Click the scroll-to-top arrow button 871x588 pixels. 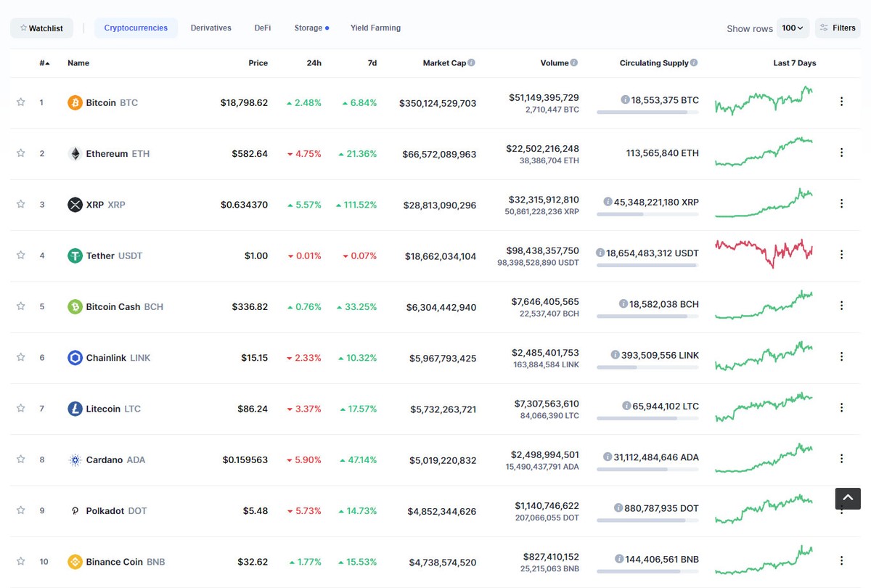click(x=847, y=499)
